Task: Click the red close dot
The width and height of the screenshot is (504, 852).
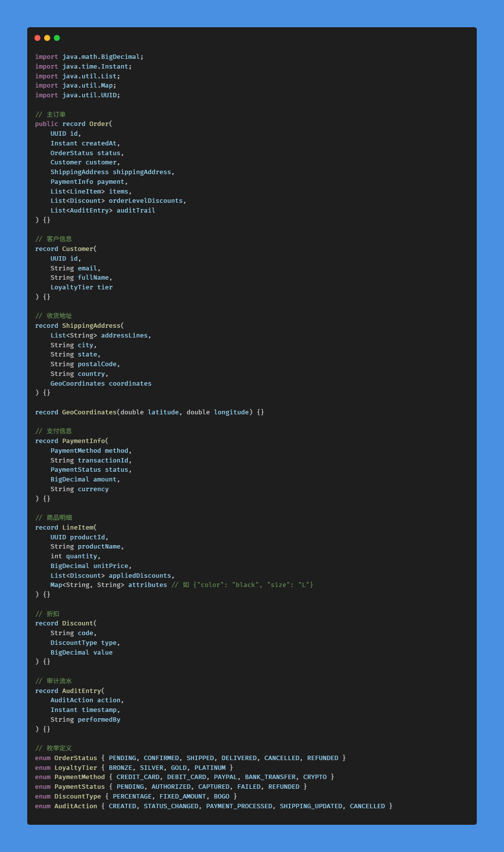Action: coord(37,38)
